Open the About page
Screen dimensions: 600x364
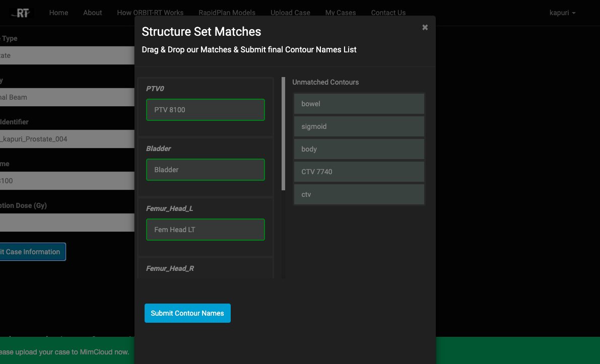click(x=93, y=13)
